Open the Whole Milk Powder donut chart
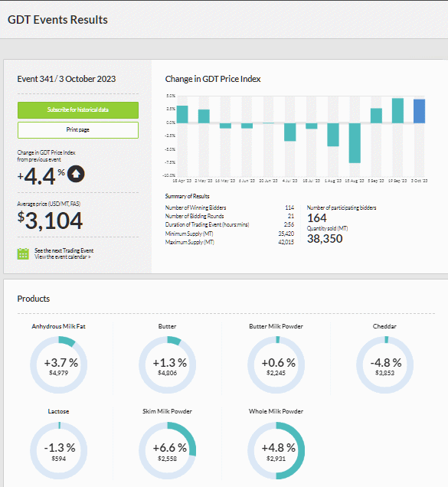 click(276, 450)
